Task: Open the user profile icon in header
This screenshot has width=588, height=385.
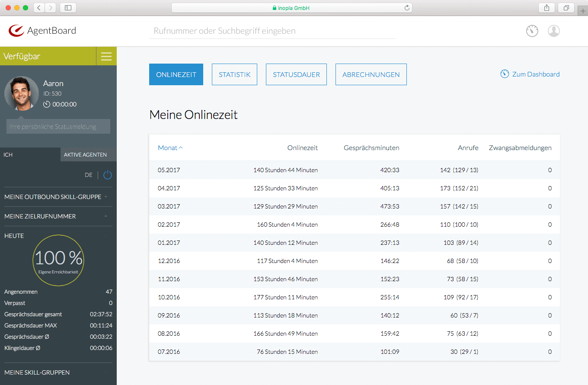Action: 554,31
